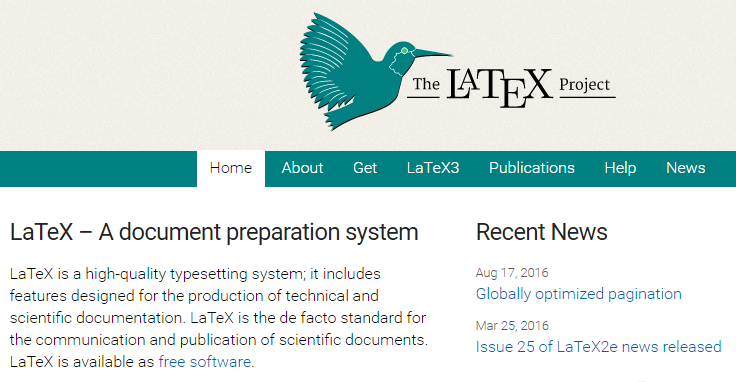Open Issue 25 of LaTeX2e news released
736x382 pixels.
[x=598, y=347]
